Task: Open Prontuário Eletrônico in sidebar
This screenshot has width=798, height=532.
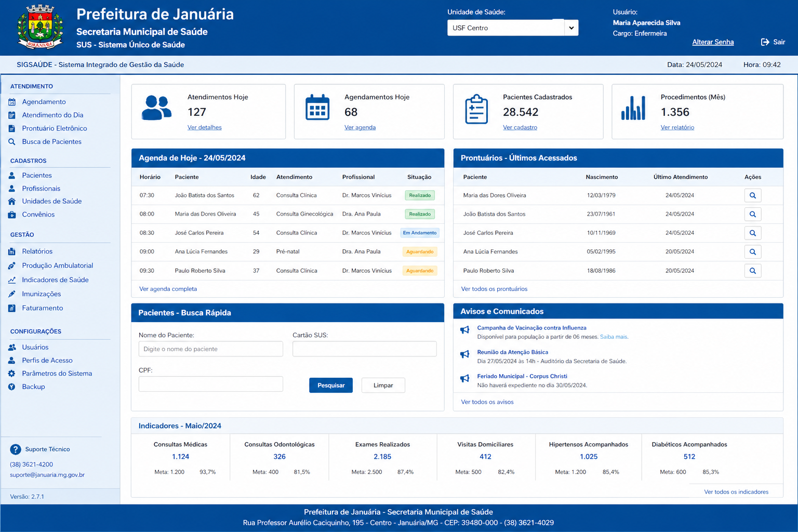Action: pos(54,128)
